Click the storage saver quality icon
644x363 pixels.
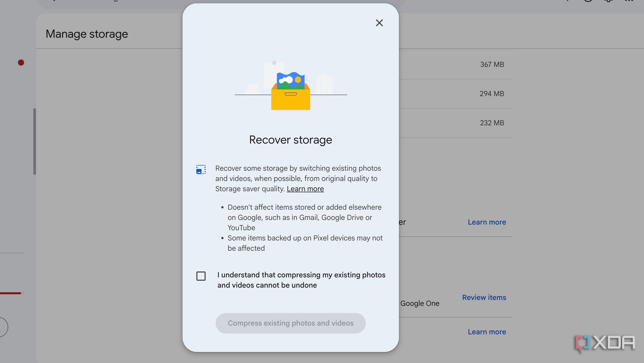click(x=201, y=169)
